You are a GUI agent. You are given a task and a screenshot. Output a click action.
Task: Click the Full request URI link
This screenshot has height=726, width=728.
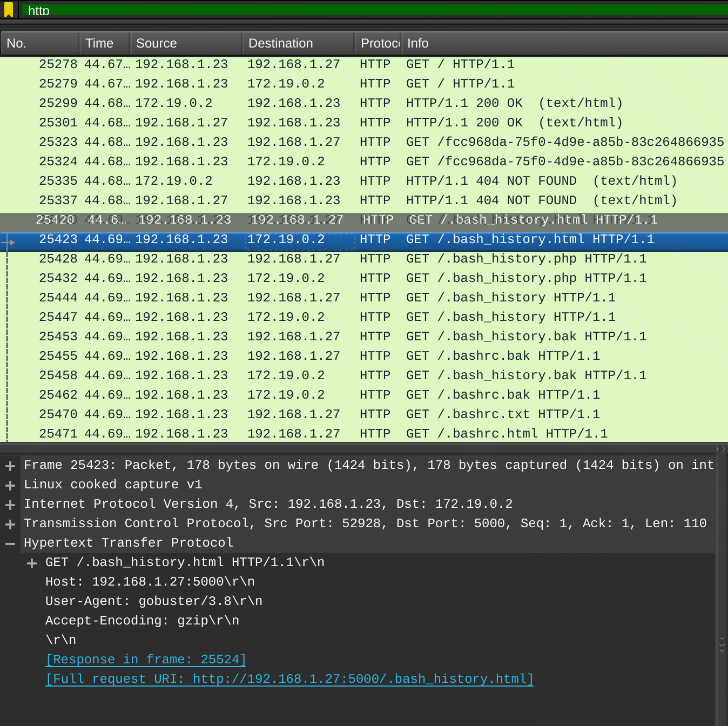[x=289, y=679]
